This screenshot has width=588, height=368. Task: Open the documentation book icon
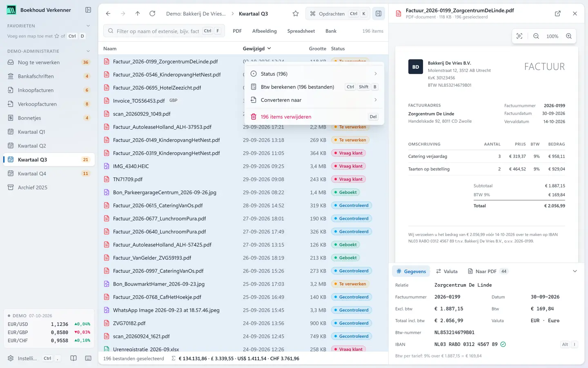(73, 358)
